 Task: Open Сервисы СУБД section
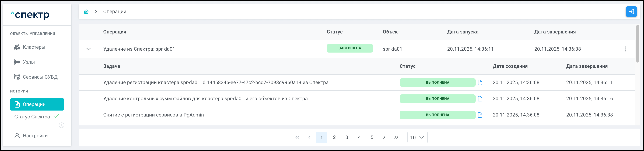[x=40, y=77]
